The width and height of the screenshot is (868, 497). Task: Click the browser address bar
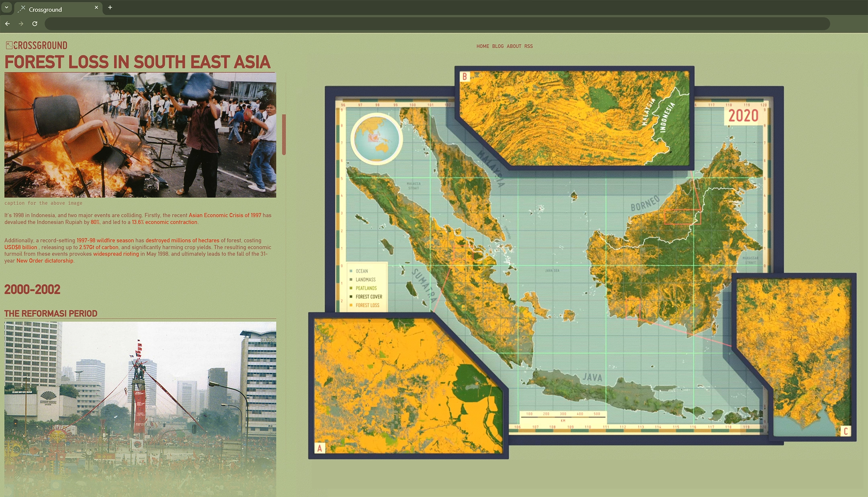tap(437, 24)
